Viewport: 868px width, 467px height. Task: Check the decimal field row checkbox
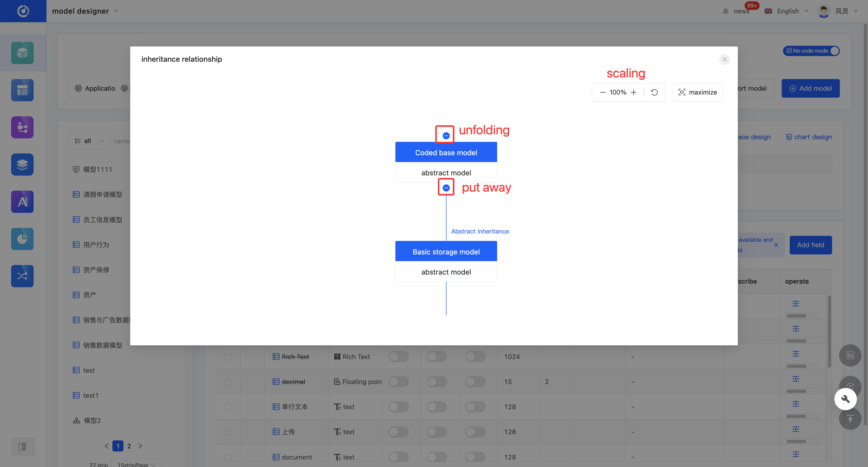pos(228,382)
